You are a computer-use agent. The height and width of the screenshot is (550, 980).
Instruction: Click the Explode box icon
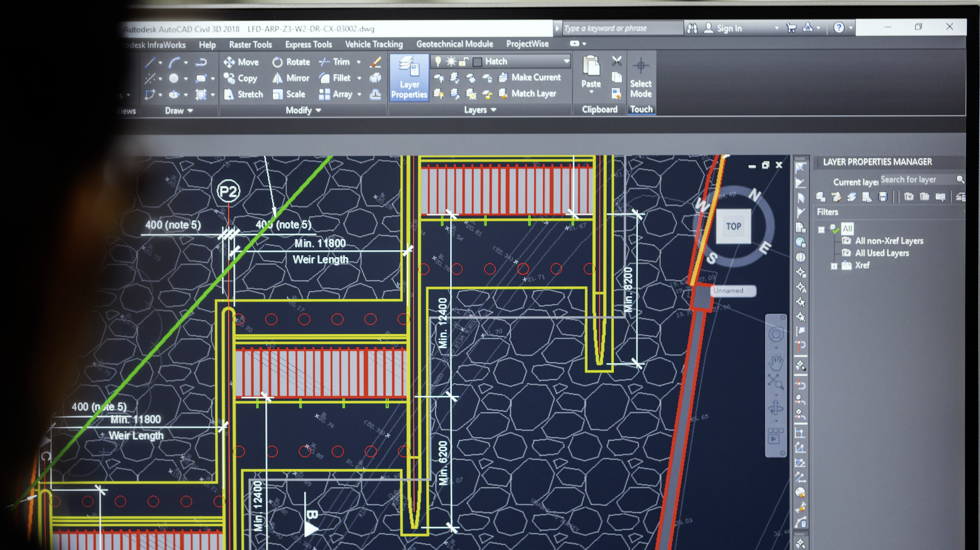376,78
